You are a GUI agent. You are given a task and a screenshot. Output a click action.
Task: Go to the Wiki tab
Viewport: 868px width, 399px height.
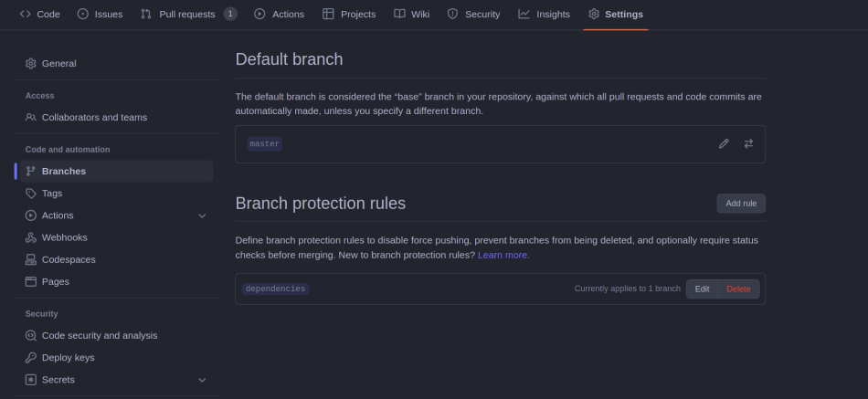tap(411, 14)
